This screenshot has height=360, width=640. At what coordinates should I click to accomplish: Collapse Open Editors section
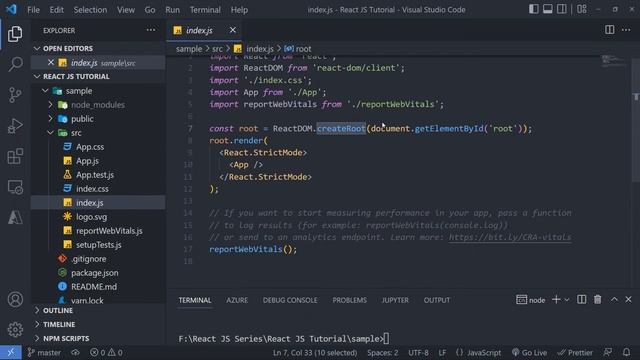pos(98,49)
